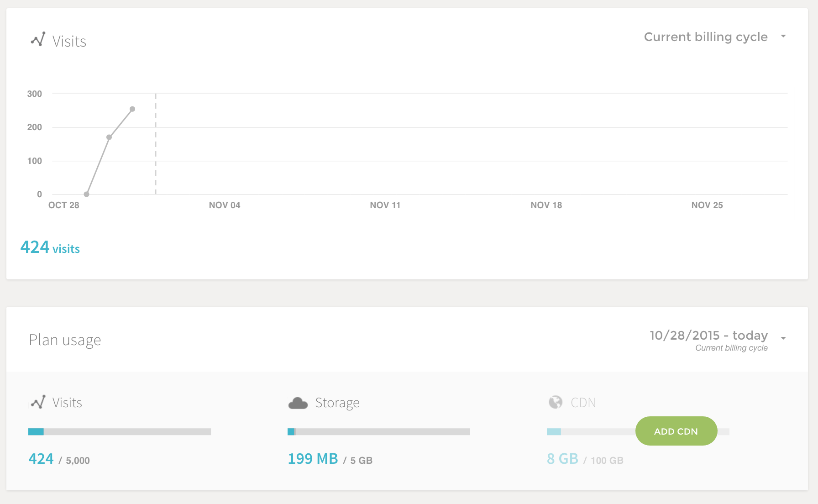
Task: Click the NOV 11 axis label
Action: coord(385,205)
